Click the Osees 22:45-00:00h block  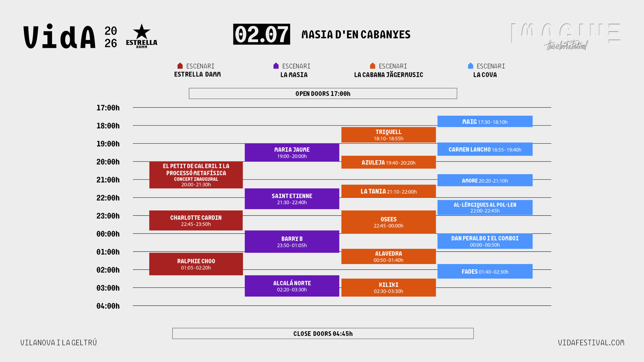(388, 222)
